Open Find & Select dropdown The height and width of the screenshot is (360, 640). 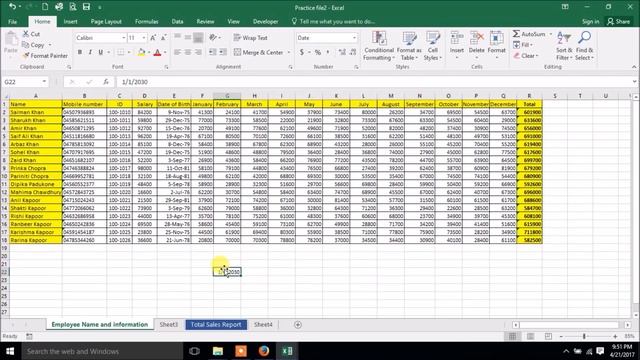click(584, 46)
